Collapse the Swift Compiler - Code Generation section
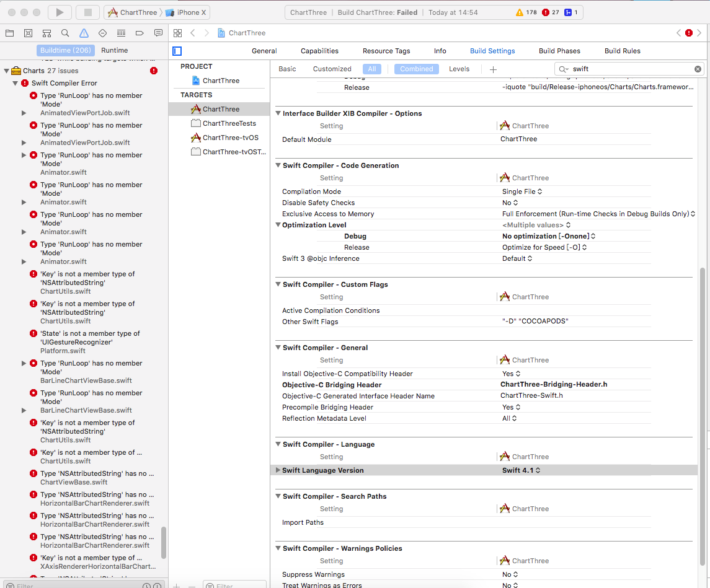710x588 pixels. 278,165
